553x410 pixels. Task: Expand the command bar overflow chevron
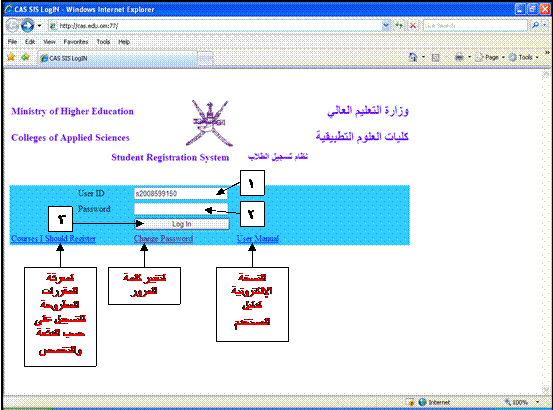[x=547, y=53]
